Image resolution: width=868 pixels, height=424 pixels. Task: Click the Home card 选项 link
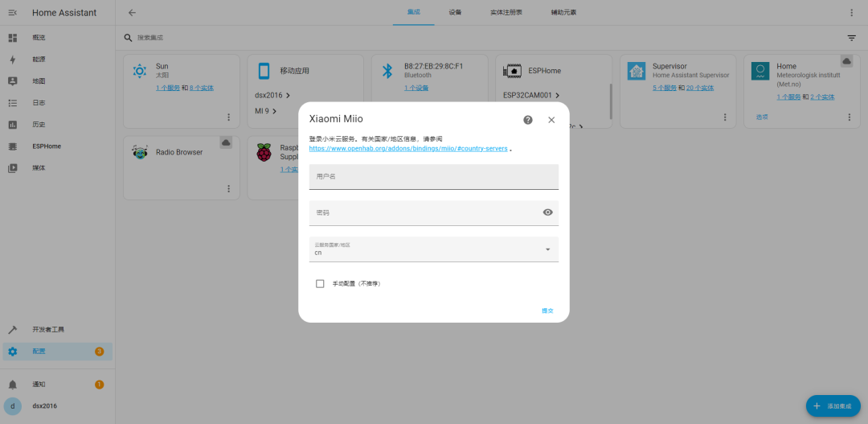click(762, 117)
